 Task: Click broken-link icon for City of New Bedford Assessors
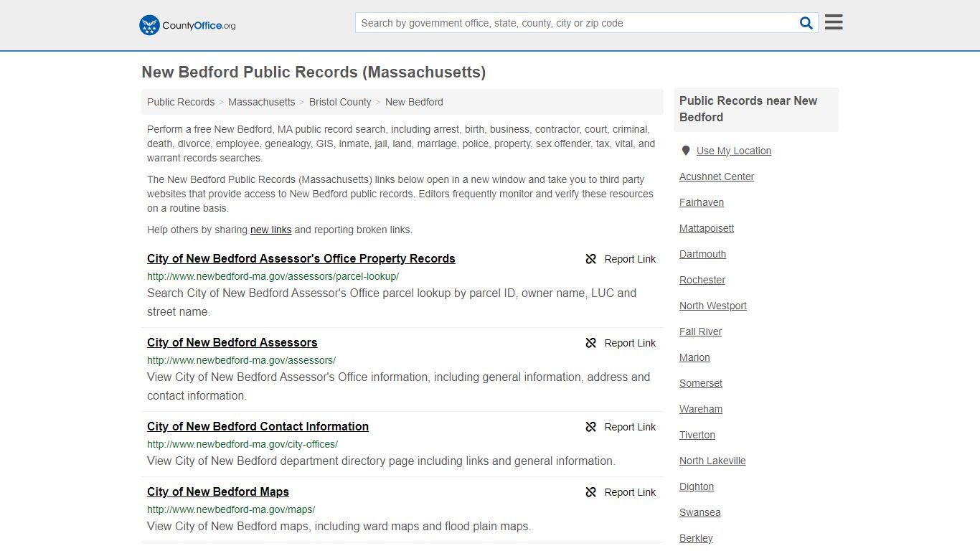pyautogui.click(x=591, y=343)
